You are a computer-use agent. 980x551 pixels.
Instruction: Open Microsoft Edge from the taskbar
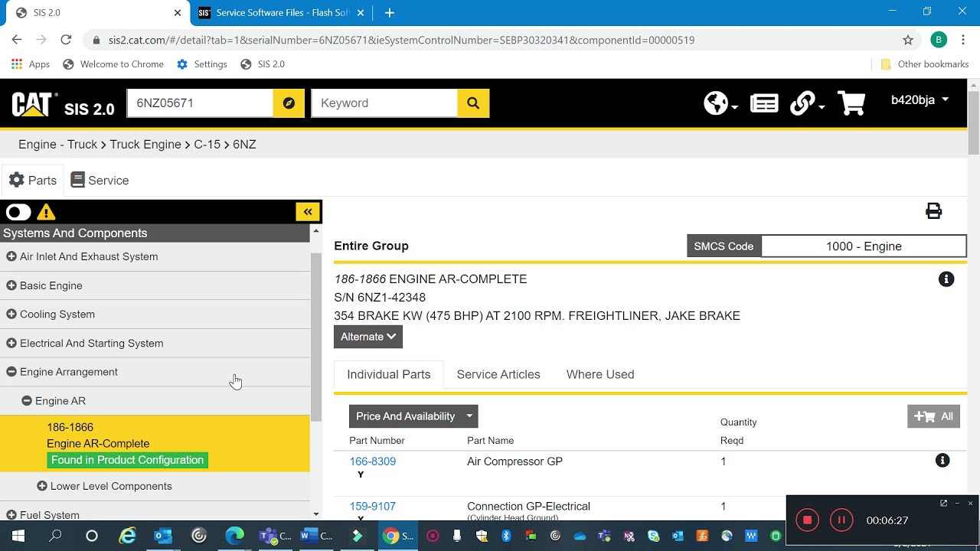[235, 536]
